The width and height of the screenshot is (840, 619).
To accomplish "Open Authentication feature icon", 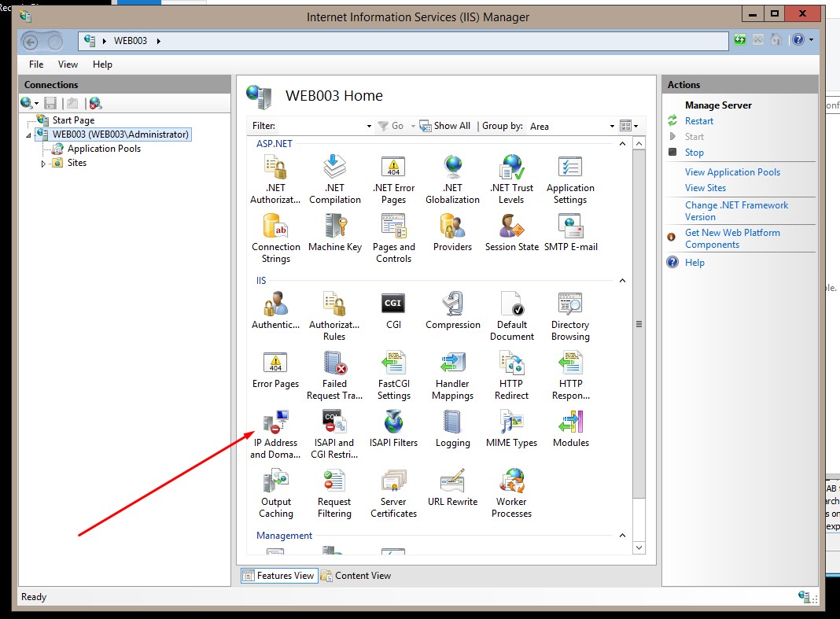I will coord(276,304).
